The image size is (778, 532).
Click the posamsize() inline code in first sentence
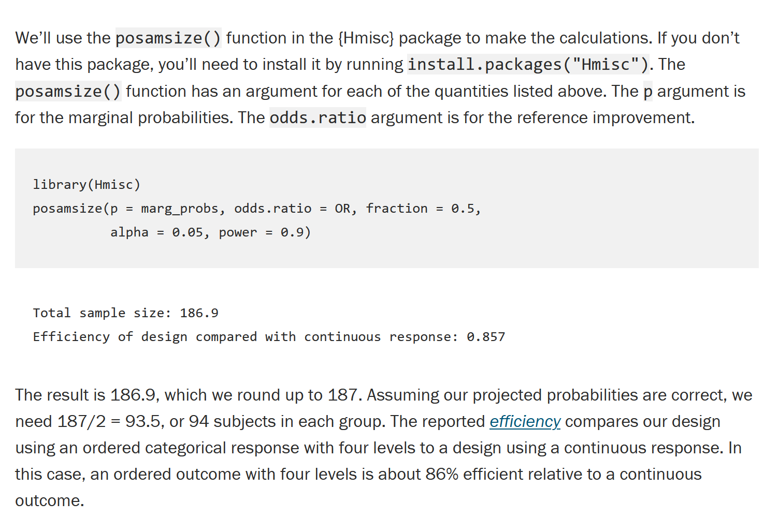[x=168, y=38]
